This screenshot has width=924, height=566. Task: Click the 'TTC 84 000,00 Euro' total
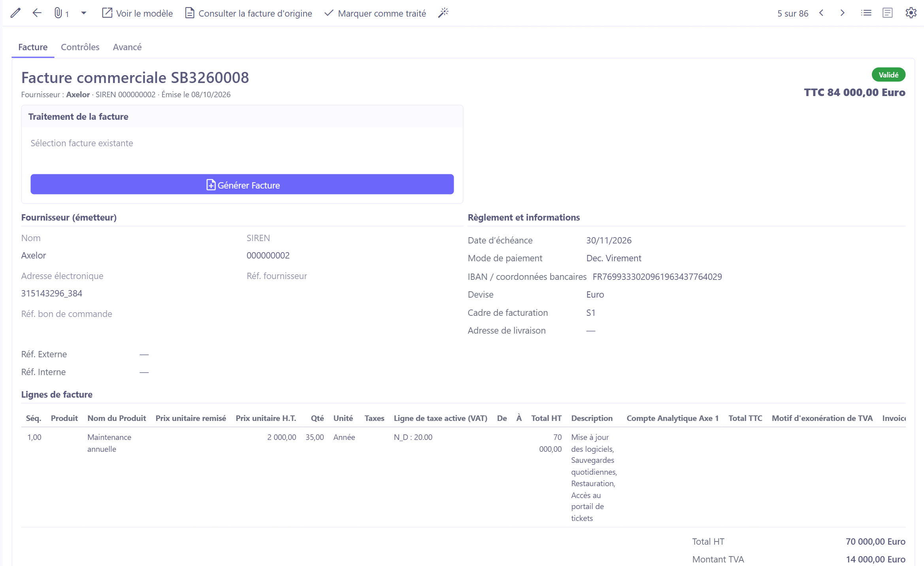854,92
